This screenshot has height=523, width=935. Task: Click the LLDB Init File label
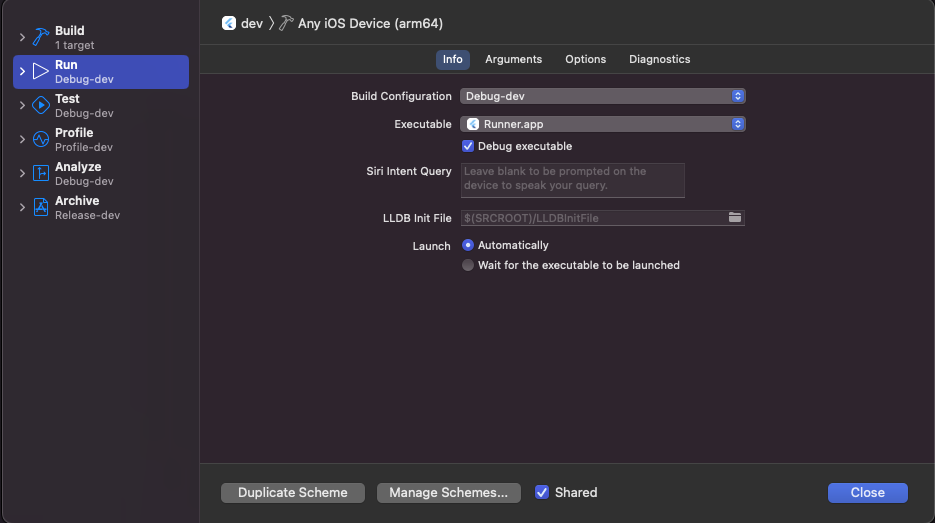(x=417, y=218)
